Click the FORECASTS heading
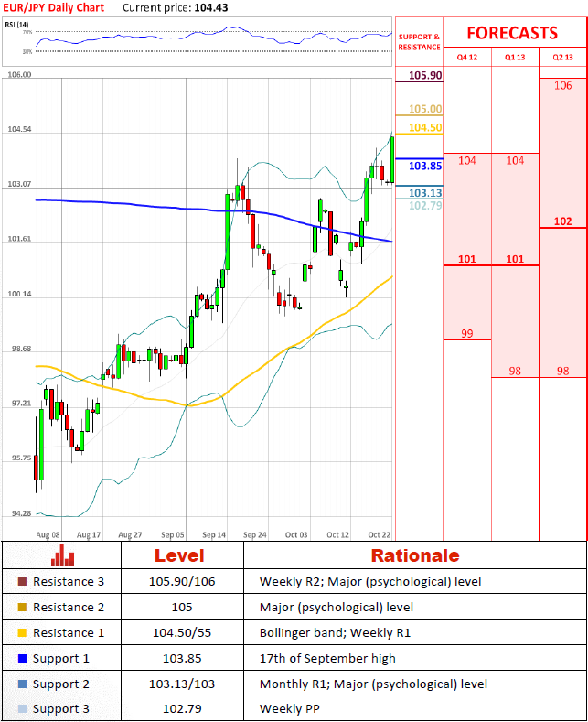588x722 pixels. coord(512,33)
